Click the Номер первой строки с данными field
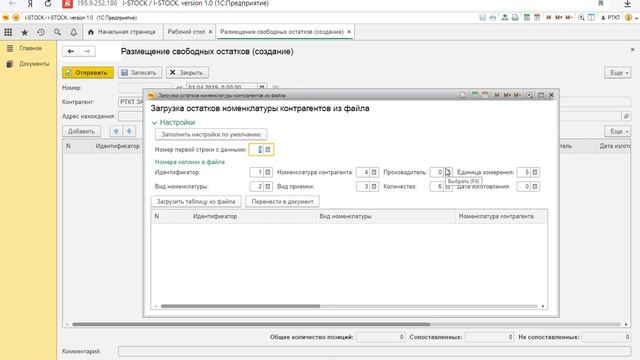 (256, 150)
